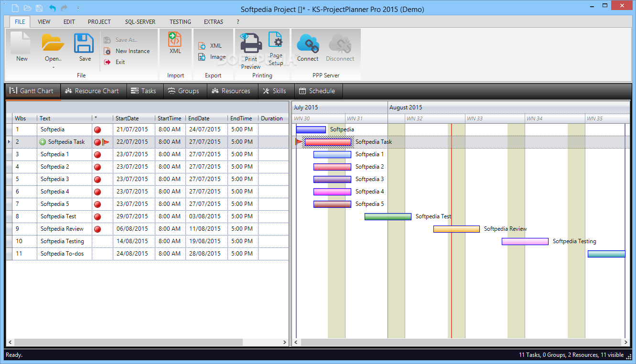Image resolution: width=636 pixels, height=364 pixels.
Task: Launch New Instance from the File group
Action: [127, 51]
